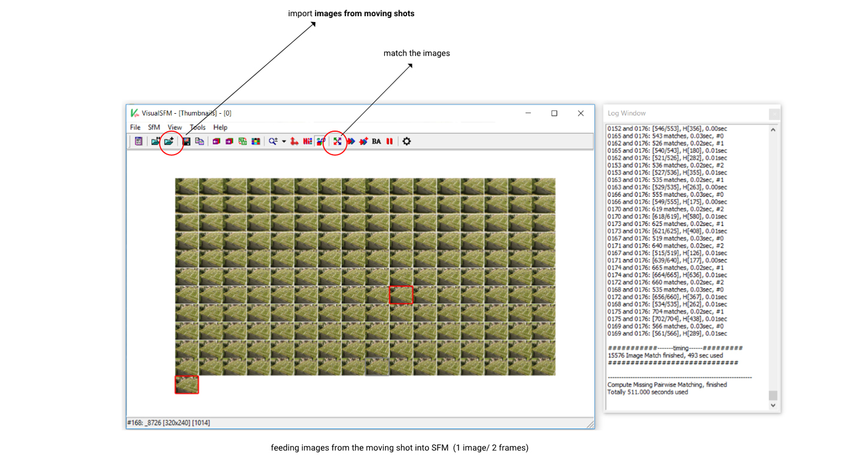The width and height of the screenshot is (868, 463).
Task: Show the colorful thumbnail grid view icon
Action: [x=256, y=141]
